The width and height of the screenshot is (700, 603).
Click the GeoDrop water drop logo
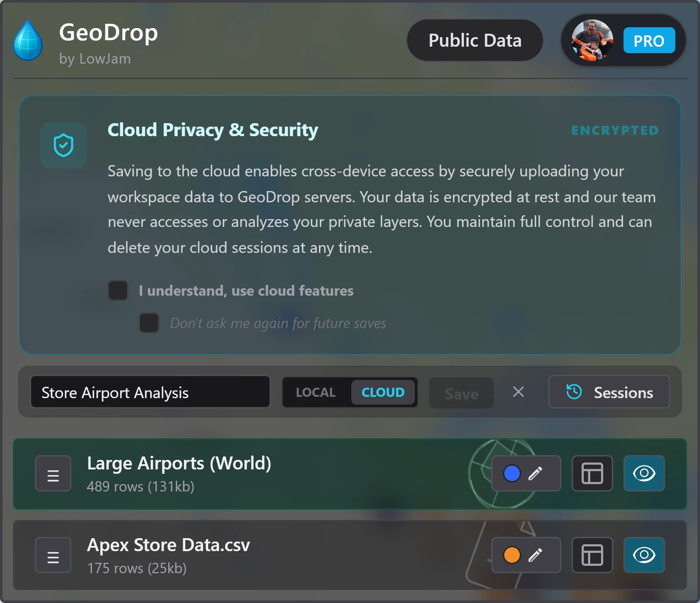tap(28, 40)
